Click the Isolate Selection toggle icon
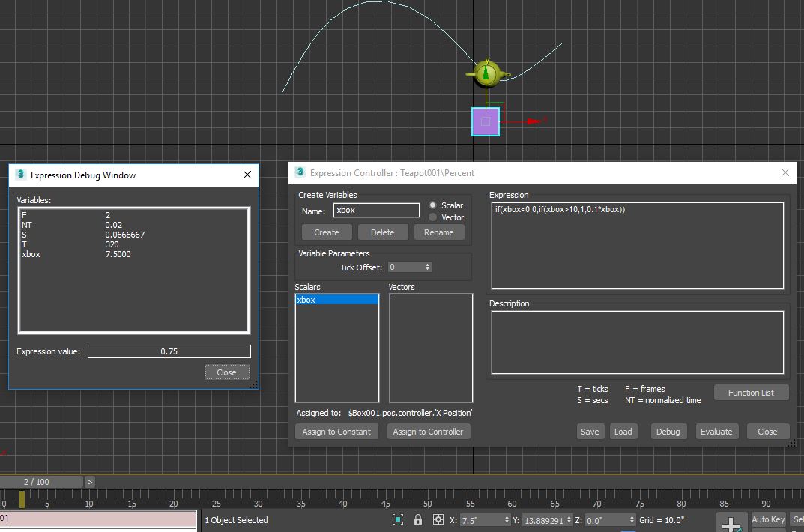 point(398,519)
